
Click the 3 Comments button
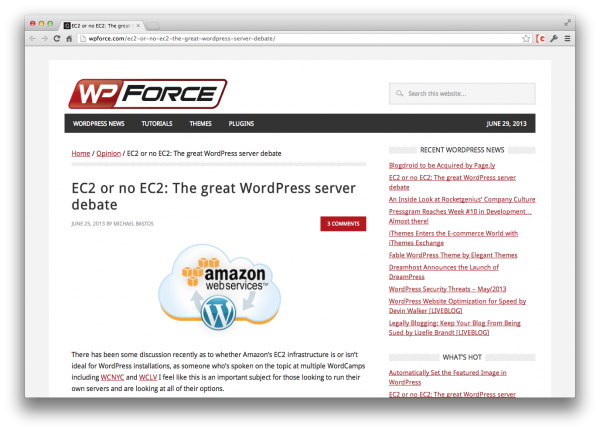(x=343, y=224)
